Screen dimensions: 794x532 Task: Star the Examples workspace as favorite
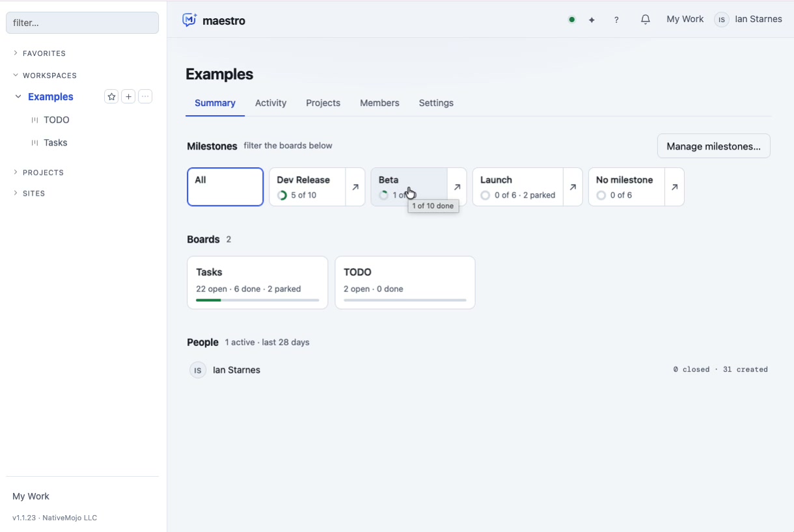tap(111, 97)
